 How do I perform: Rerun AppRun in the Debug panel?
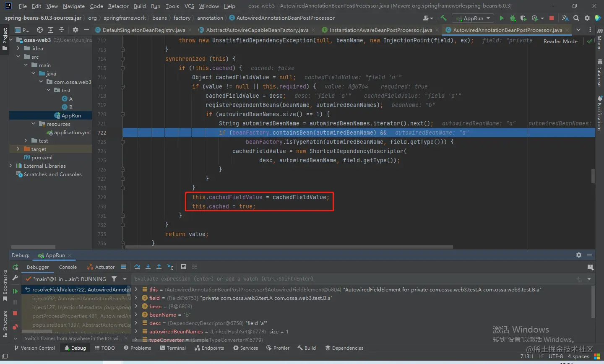click(15, 267)
